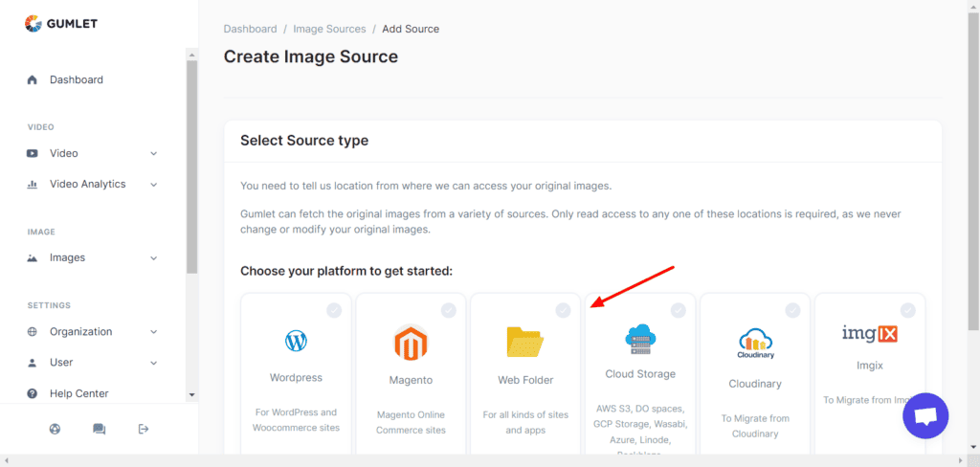Image resolution: width=980 pixels, height=467 pixels.
Task: Click the Gumlet logo in sidebar
Action: (61, 24)
